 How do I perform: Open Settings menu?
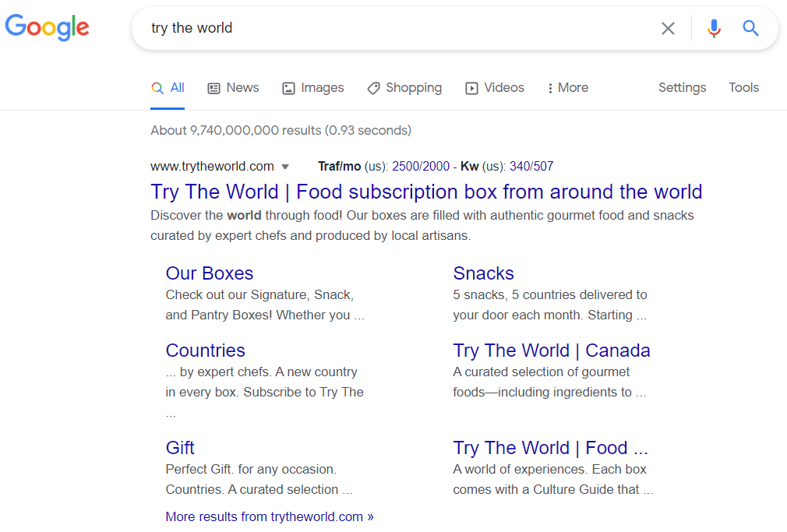click(682, 88)
